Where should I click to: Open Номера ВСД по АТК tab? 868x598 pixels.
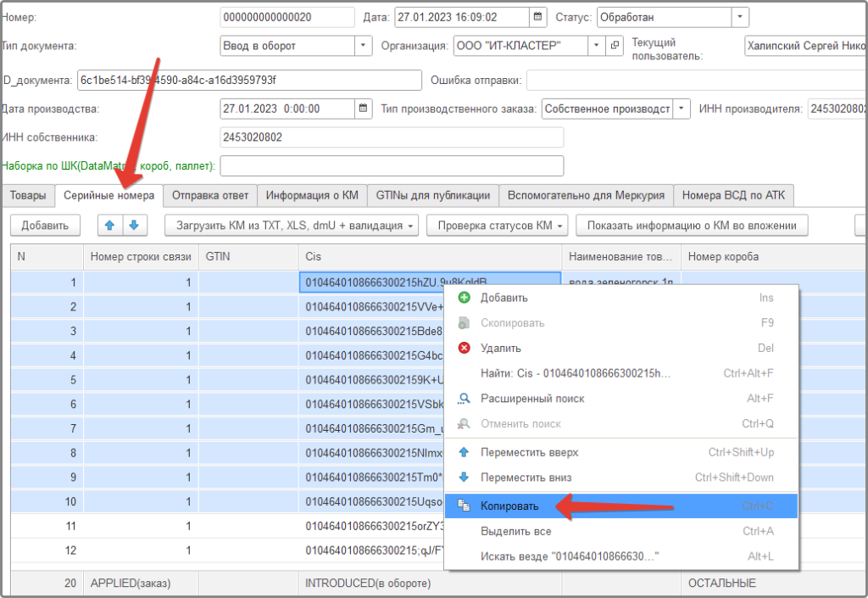tap(733, 195)
